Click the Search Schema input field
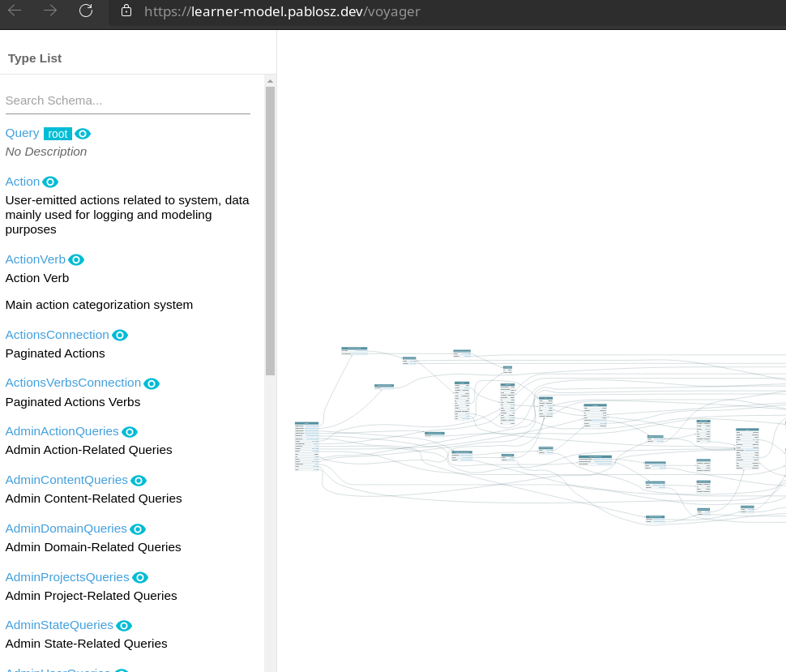This screenshot has width=786, height=672. [127, 101]
